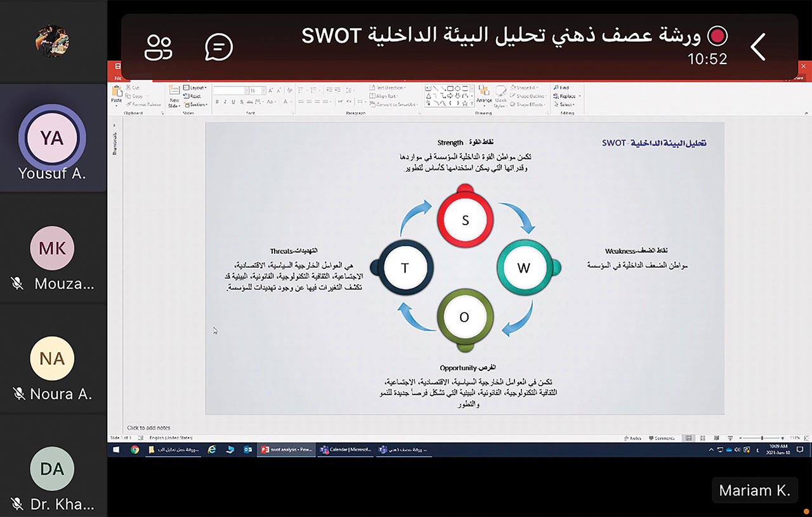
Task: Toggle the Notes pane in status bar
Action: pos(633,438)
